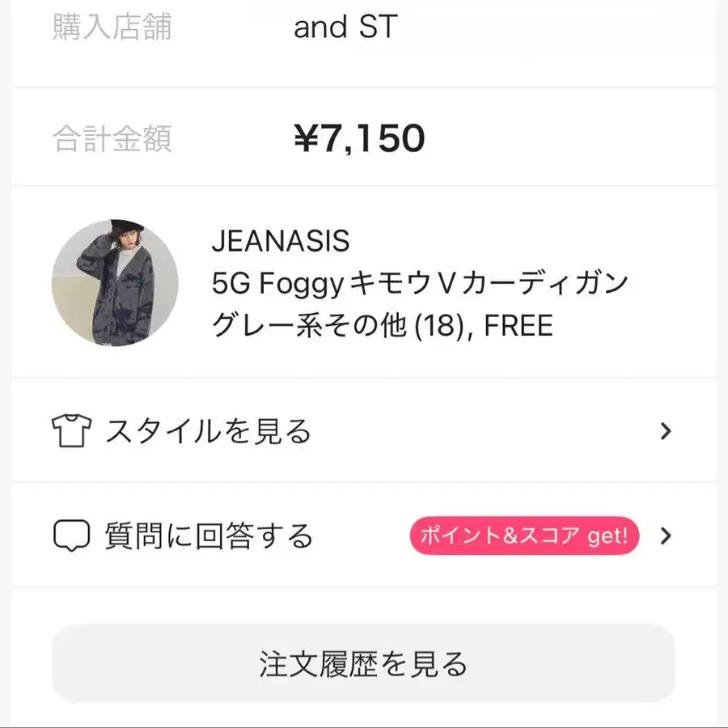Screen dimensions: 728x728
Task: Click the JEANASIS brand name text
Action: [x=279, y=240]
